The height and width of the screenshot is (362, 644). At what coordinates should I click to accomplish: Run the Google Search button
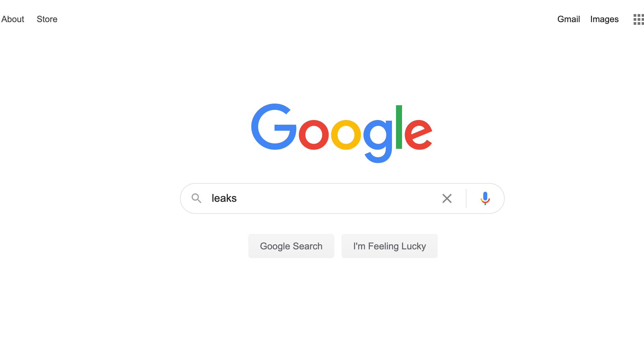[291, 246]
